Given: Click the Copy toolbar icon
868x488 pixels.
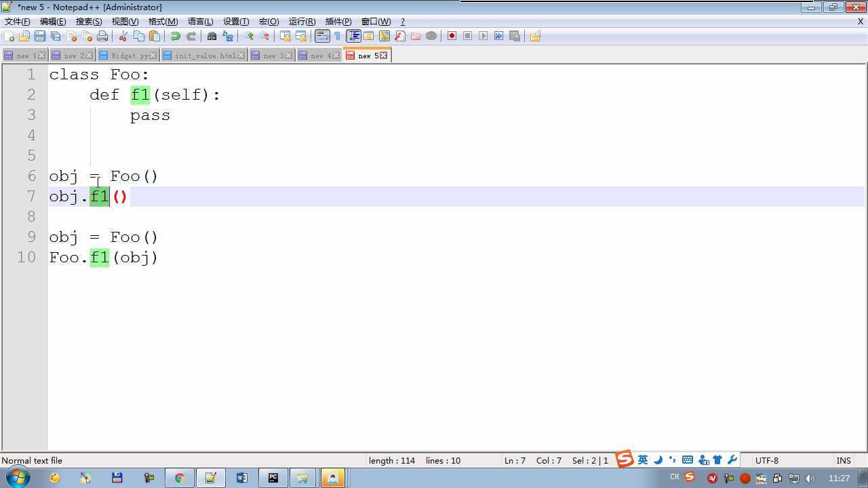Looking at the screenshot, I should pos(139,36).
